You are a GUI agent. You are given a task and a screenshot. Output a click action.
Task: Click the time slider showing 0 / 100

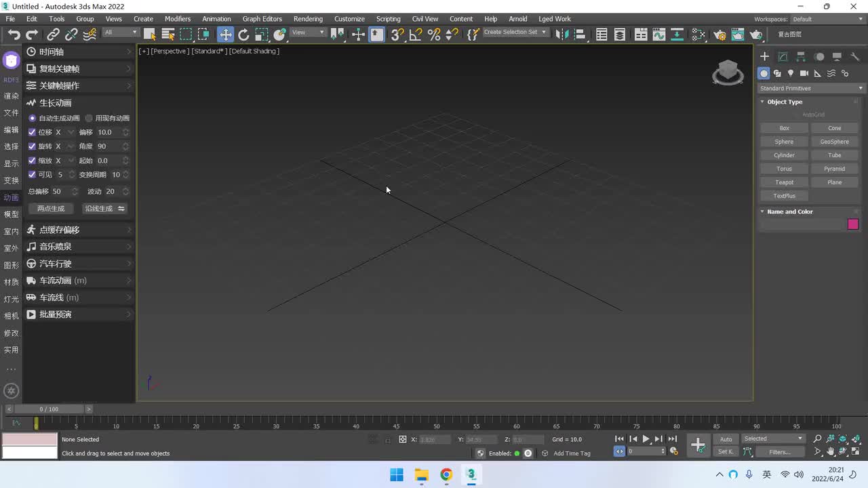click(49, 409)
